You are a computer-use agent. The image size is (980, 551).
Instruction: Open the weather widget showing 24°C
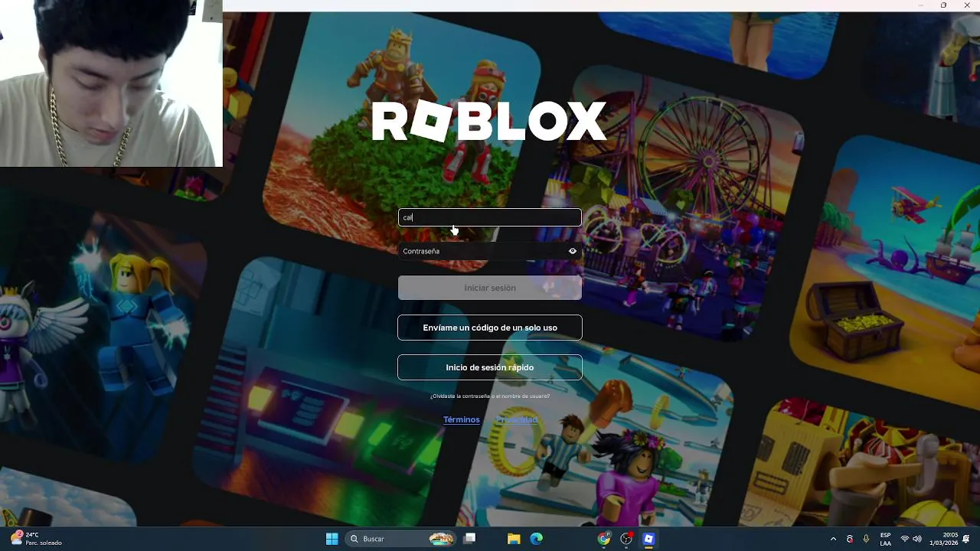(x=36, y=539)
